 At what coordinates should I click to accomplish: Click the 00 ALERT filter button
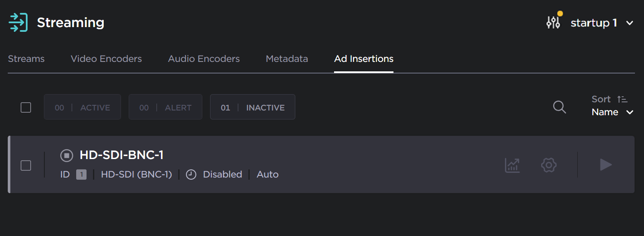pos(165,107)
